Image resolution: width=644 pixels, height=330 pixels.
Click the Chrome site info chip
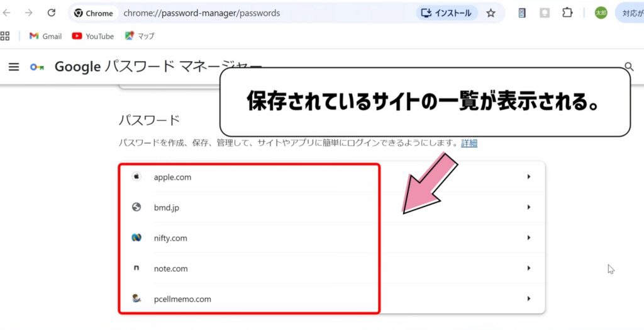point(94,13)
